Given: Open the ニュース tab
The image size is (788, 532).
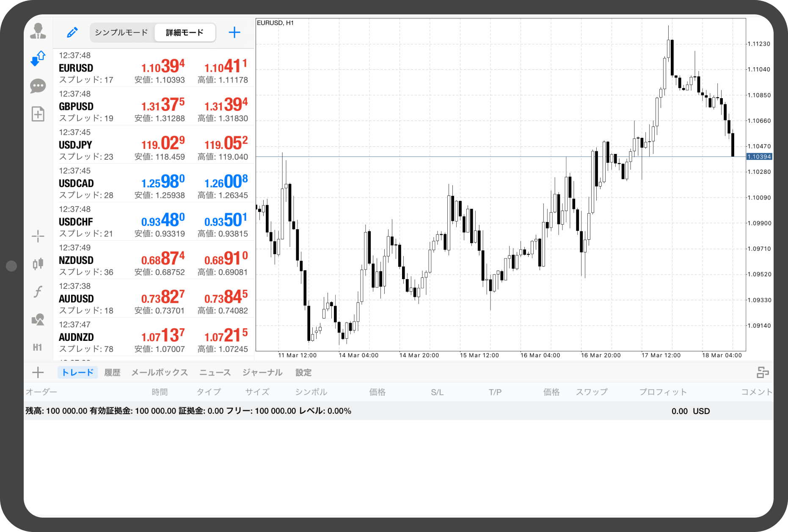Looking at the screenshot, I should [x=215, y=373].
